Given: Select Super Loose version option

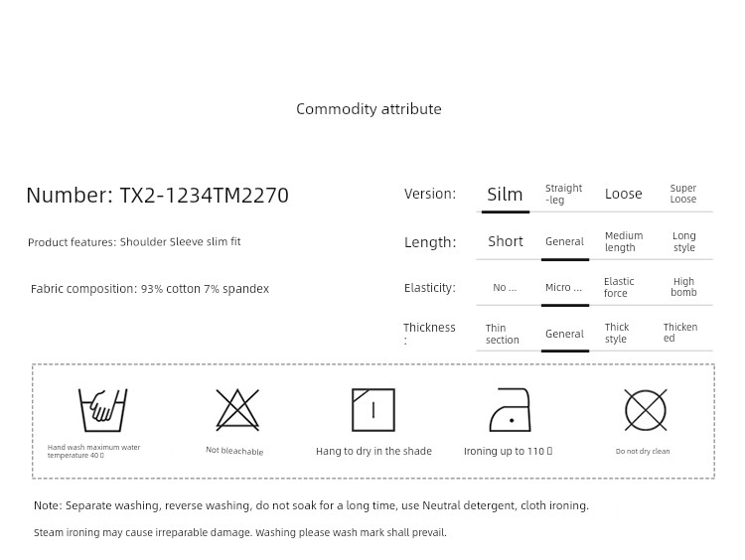Looking at the screenshot, I should pyautogui.click(x=682, y=194).
